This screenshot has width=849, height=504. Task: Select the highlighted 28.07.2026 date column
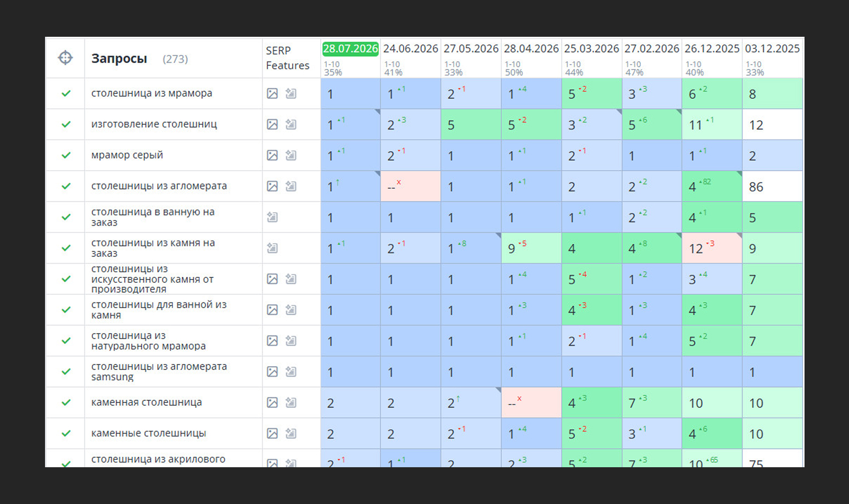point(350,49)
